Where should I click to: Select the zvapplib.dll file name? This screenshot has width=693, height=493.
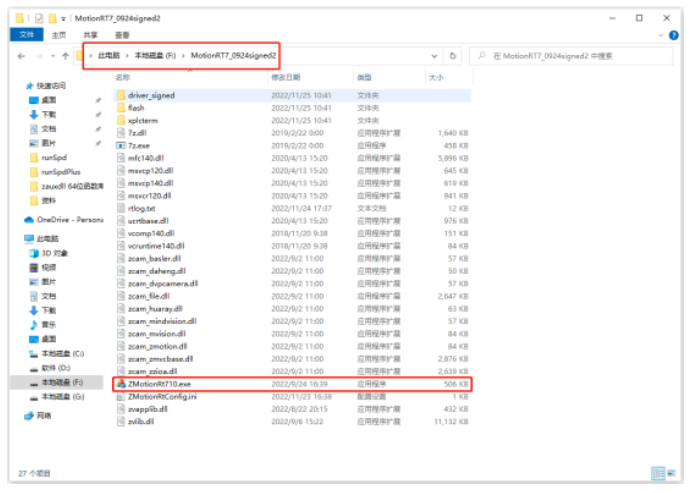148,409
